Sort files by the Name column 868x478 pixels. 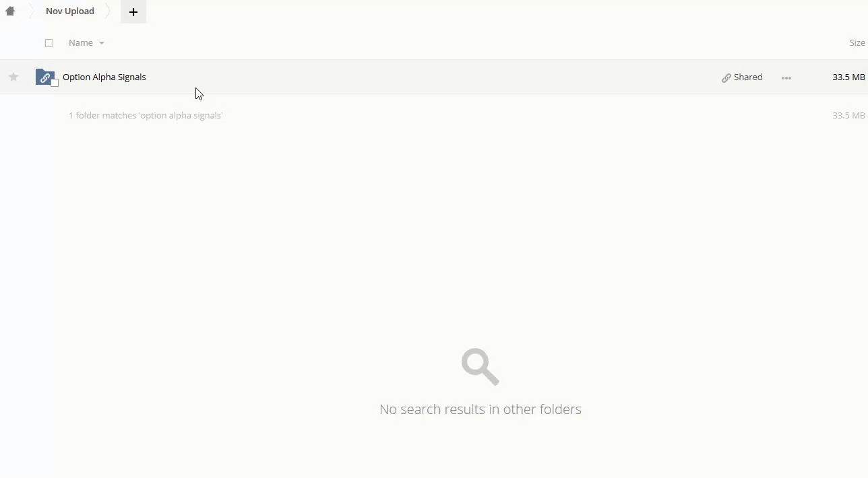(81, 42)
